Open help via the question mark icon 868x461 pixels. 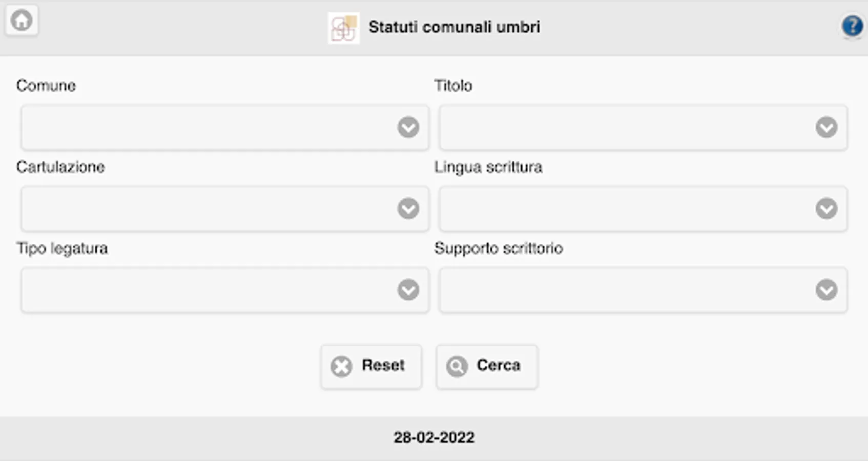pos(852,26)
